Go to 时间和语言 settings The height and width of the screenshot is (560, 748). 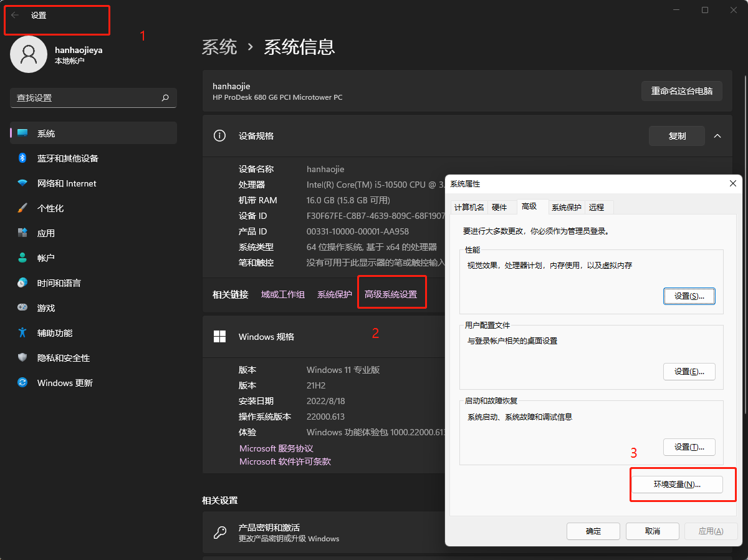93,283
